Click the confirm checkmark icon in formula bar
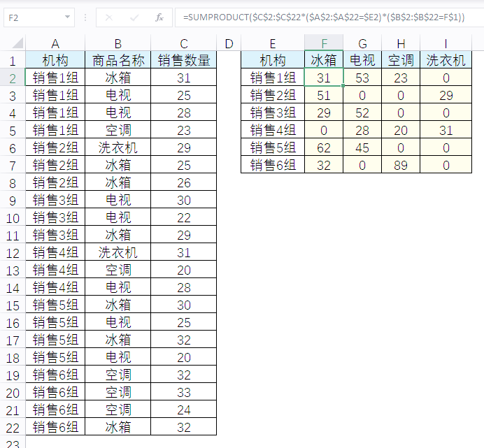The image size is (484, 448). click(134, 17)
